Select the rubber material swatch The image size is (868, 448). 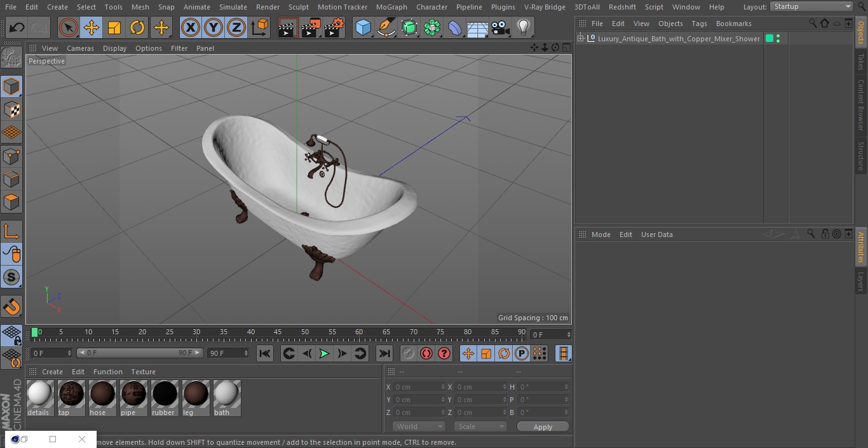164,398
